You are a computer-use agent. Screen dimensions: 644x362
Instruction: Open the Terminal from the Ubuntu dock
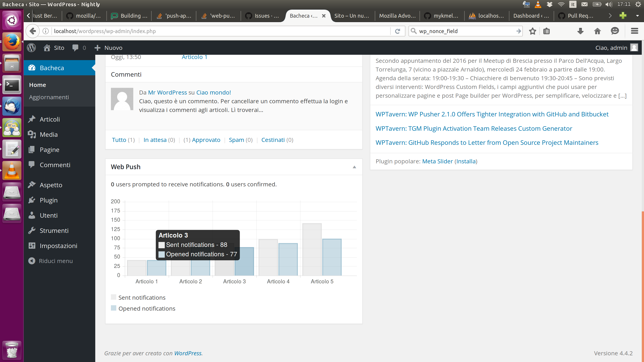pyautogui.click(x=11, y=85)
